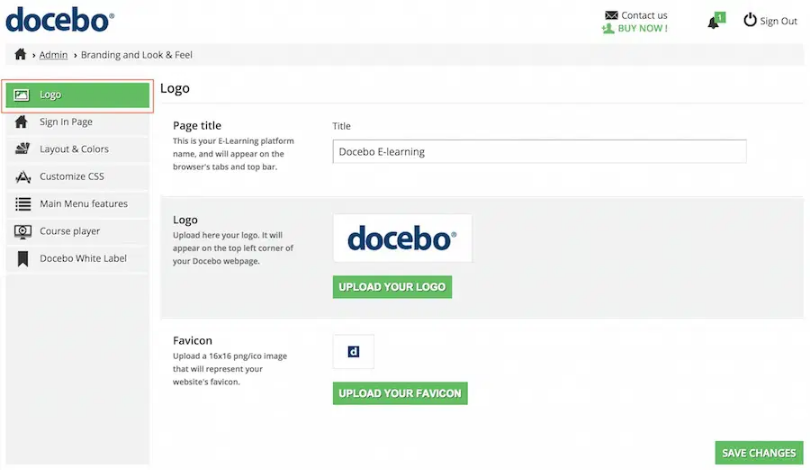
Task: Open the Main Menu features section
Action: tap(77, 204)
